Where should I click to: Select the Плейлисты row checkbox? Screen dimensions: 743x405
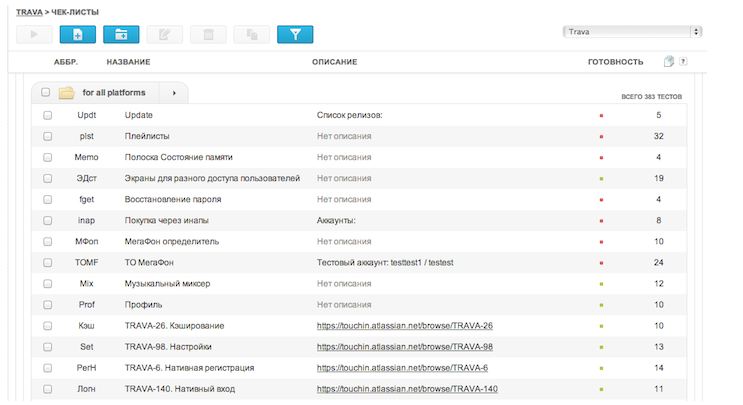coord(47,136)
